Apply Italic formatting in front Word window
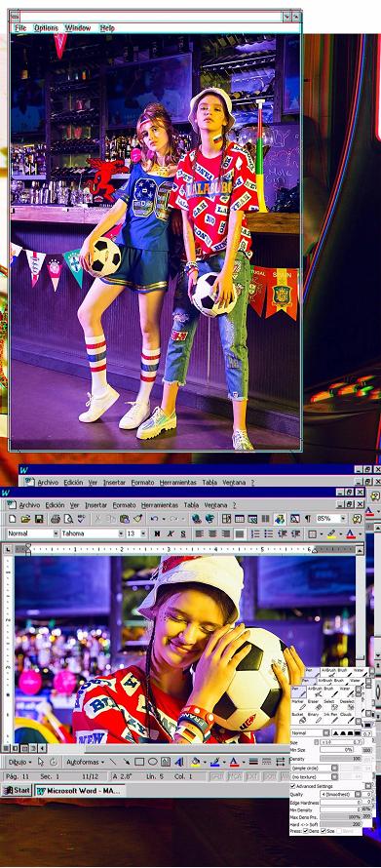This screenshot has height=868, width=381. 170,533
